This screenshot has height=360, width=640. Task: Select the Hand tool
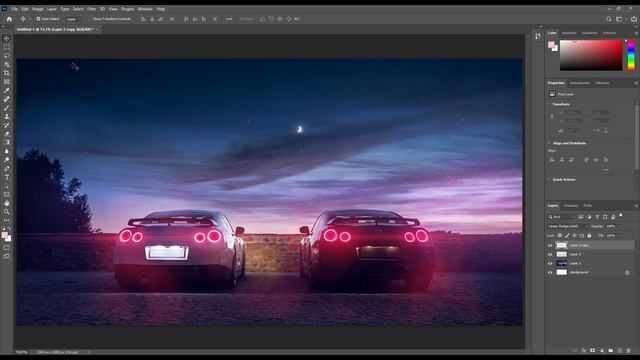7,203
